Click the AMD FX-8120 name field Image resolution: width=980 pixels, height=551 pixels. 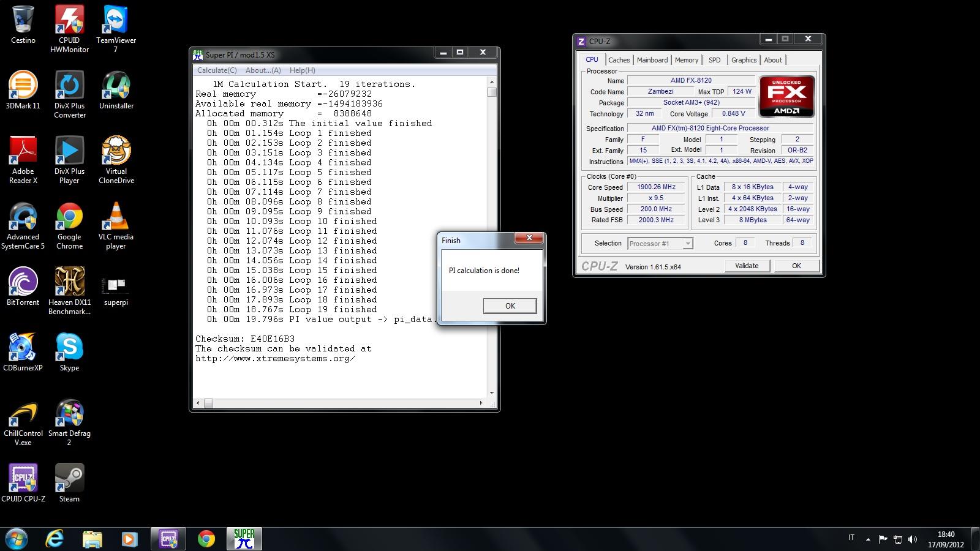point(691,80)
